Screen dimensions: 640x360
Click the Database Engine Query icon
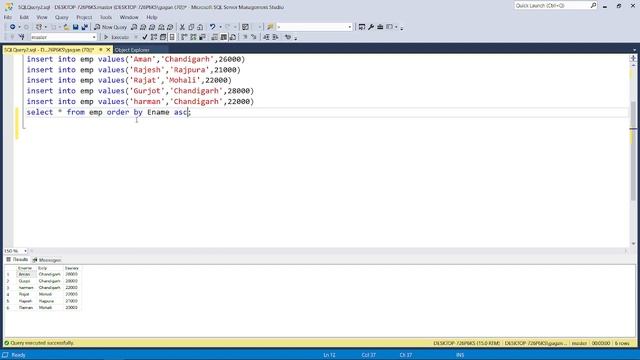coord(134,27)
